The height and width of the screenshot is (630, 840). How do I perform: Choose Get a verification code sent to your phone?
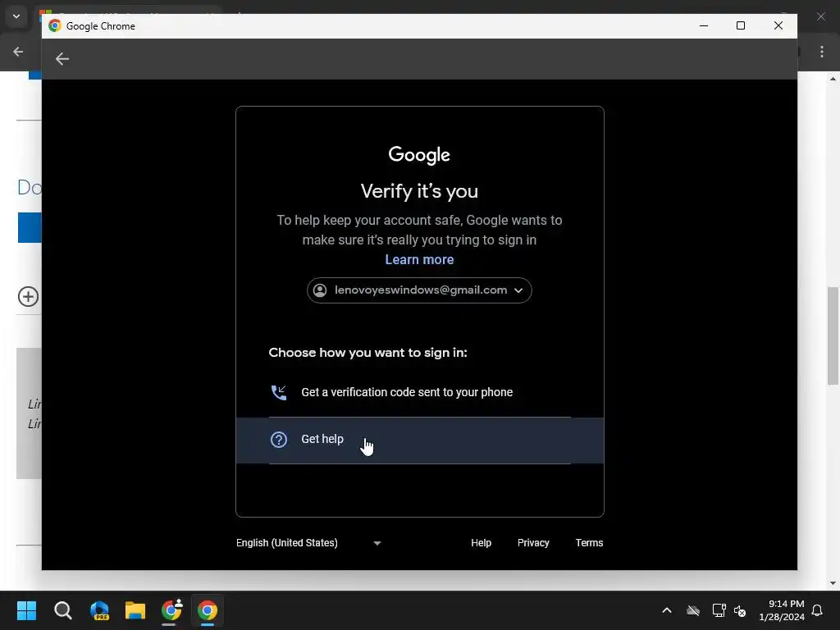pyautogui.click(x=419, y=393)
